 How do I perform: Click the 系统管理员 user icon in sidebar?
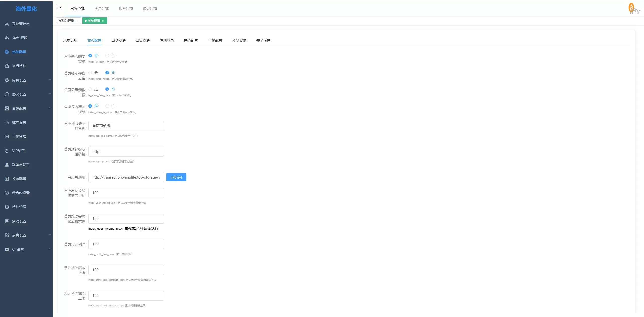coord(7,24)
